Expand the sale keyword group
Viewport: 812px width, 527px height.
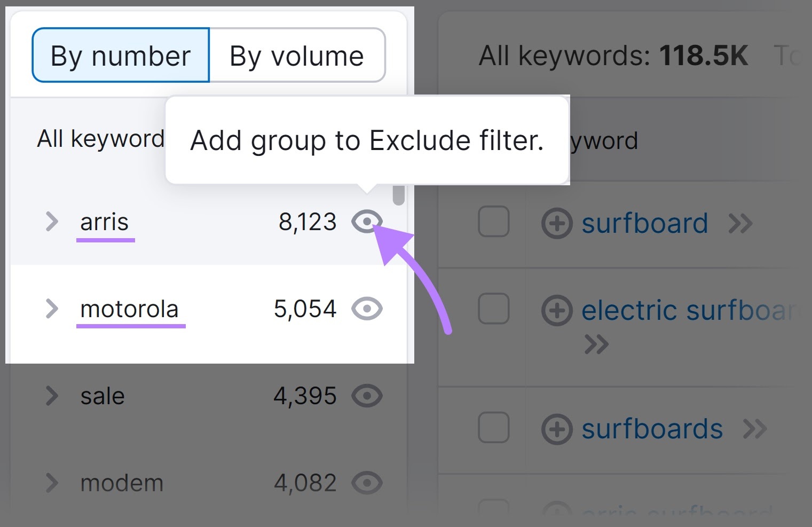52,396
